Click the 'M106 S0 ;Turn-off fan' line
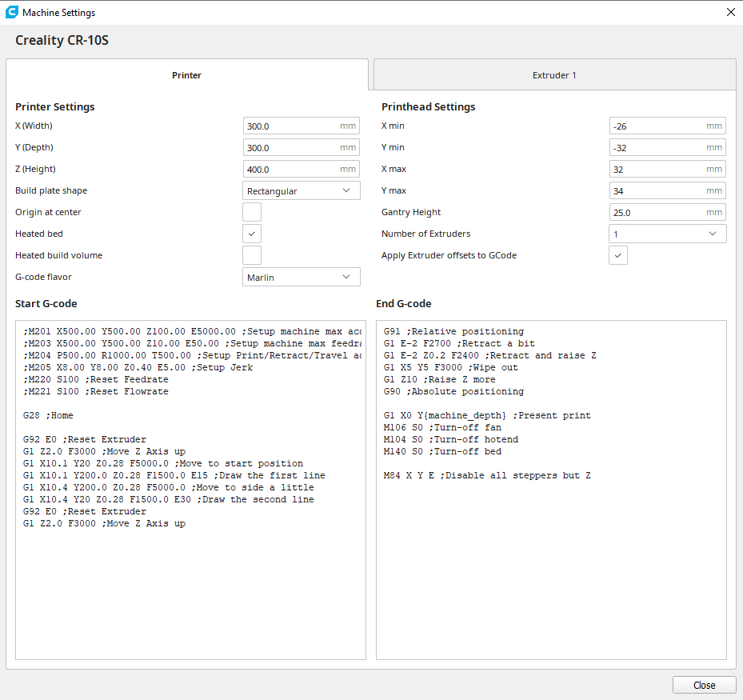The width and height of the screenshot is (743, 700). pos(442,427)
